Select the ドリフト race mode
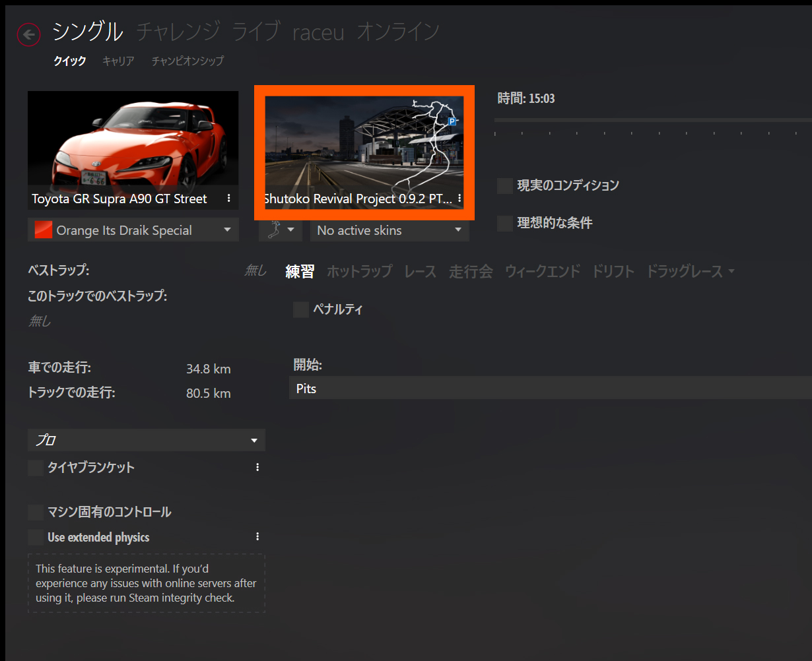Screen dimensions: 812x661 [x=613, y=271]
